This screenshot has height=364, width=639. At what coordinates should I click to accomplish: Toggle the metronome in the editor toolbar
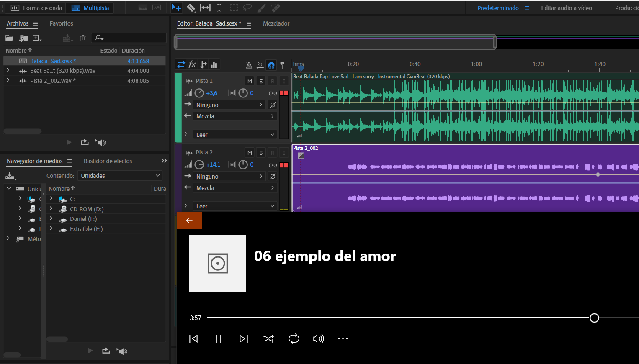249,65
